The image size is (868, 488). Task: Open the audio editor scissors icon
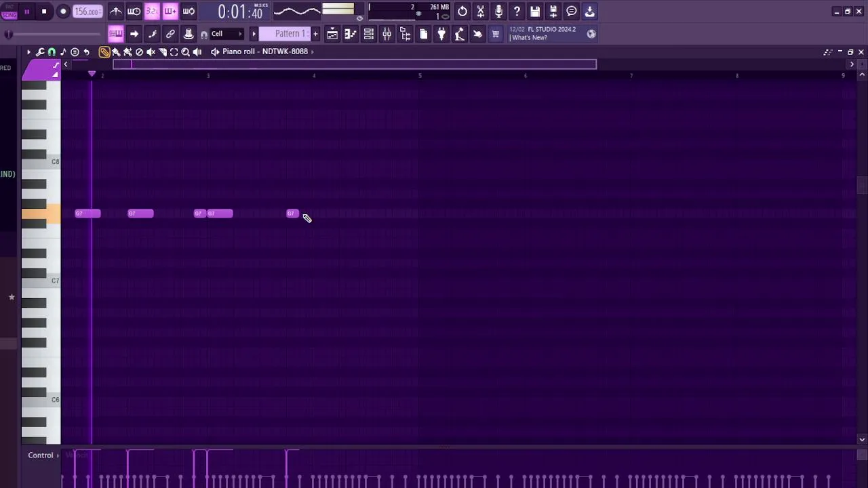481,11
